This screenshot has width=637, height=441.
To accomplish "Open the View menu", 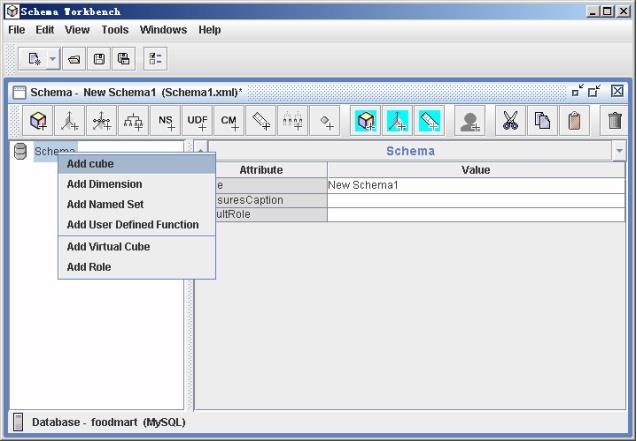I will pos(77,30).
